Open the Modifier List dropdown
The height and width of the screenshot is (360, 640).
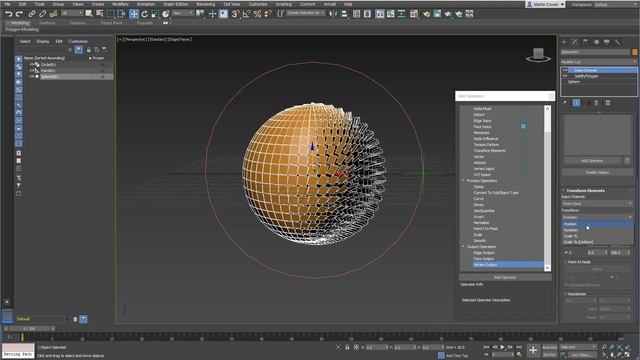(x=599, y=62)
